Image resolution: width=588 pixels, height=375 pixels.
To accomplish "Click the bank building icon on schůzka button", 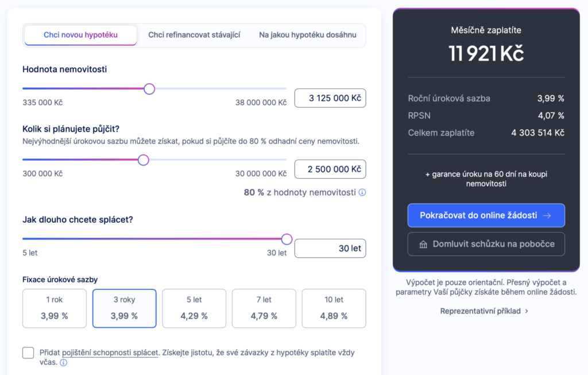I will click(x=423, y=244).
